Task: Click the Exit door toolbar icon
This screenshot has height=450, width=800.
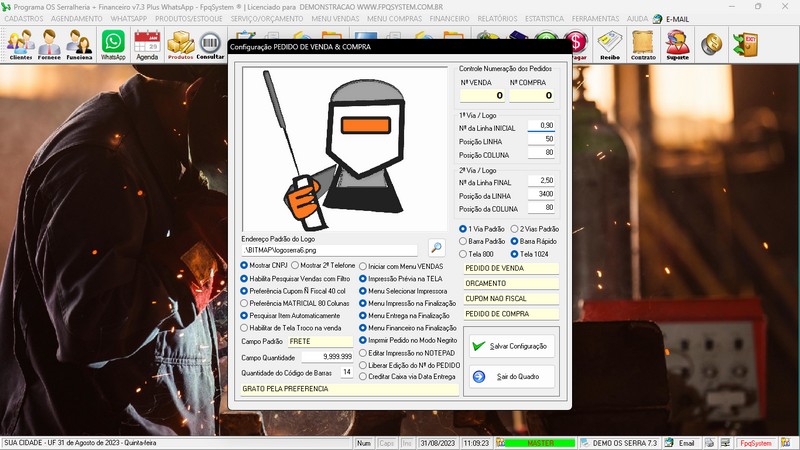Action: point(745,45)
